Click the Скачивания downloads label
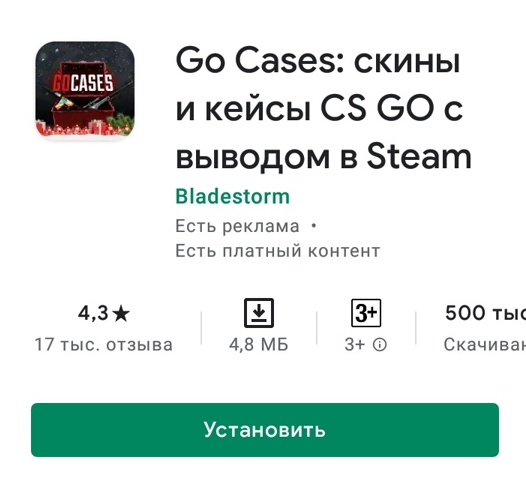526x478 pixels. [x=485, y=344]
